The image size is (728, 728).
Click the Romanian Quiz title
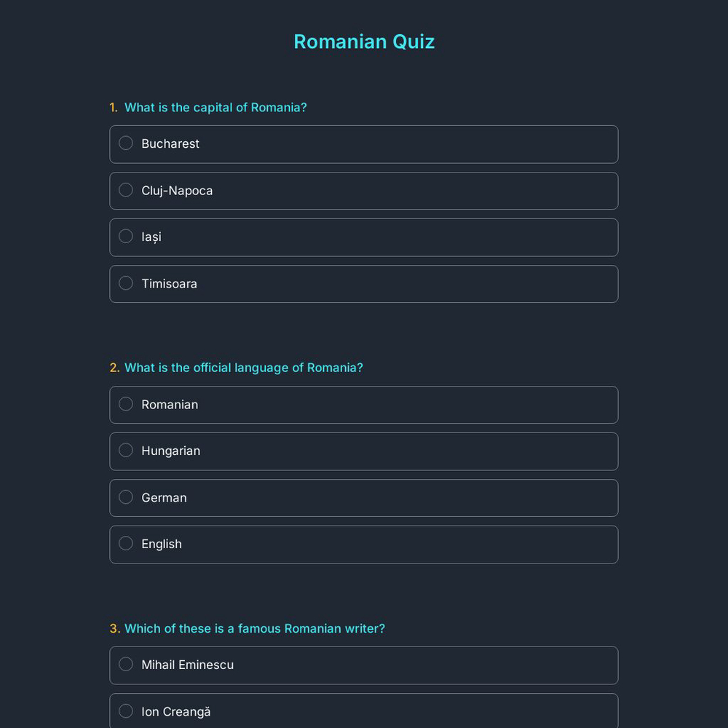[x=364, y=41]
